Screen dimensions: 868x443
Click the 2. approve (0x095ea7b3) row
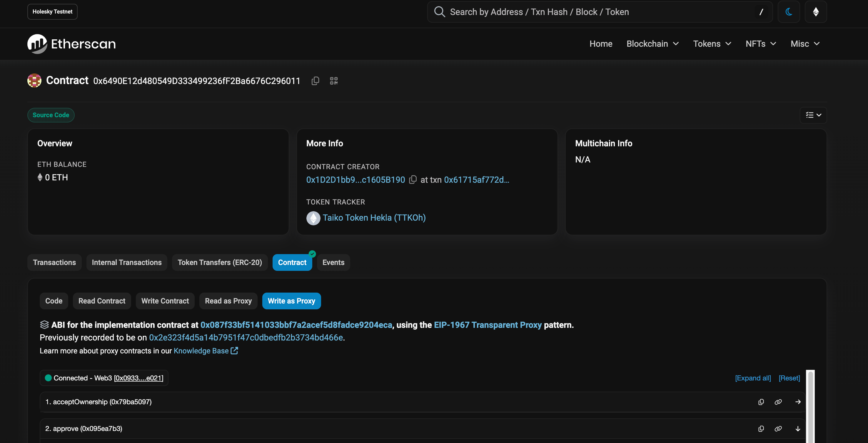(x=422, y=429)
